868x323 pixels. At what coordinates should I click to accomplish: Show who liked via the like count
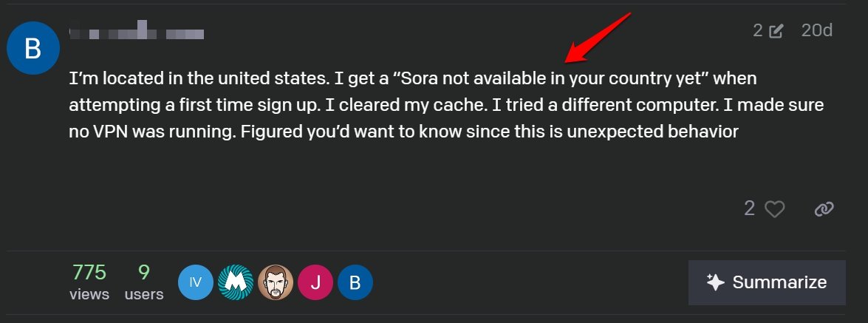pyautogui.click(x=749, y=209)
